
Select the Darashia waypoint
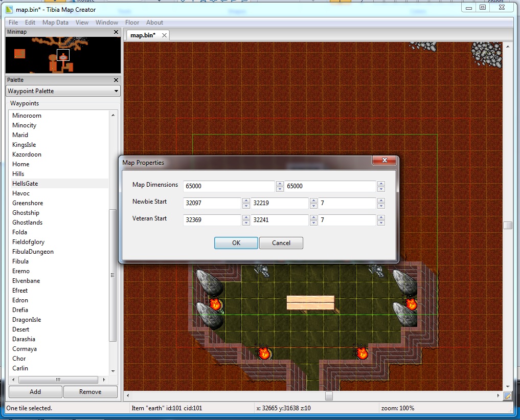[x=24, y=339]
